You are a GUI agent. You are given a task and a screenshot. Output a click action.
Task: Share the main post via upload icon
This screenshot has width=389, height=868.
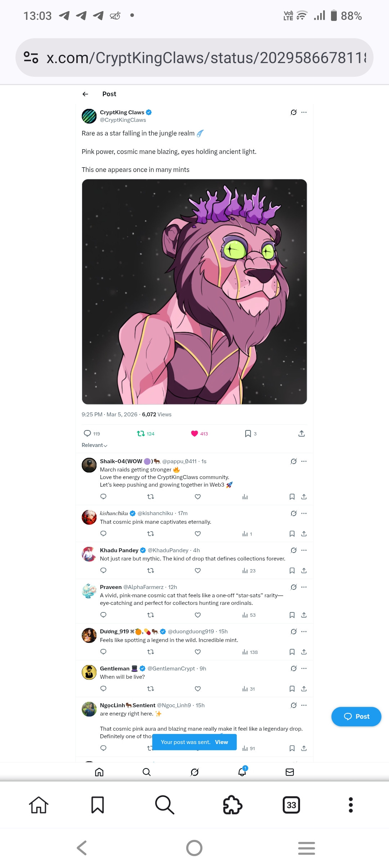(x=301, y=433)
